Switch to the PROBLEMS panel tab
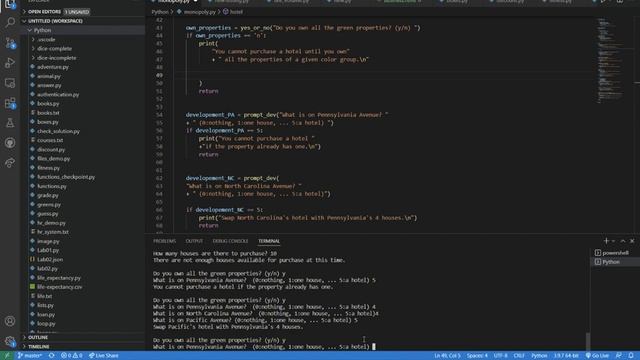Screen dimensions: 640x360 [164, 241]
